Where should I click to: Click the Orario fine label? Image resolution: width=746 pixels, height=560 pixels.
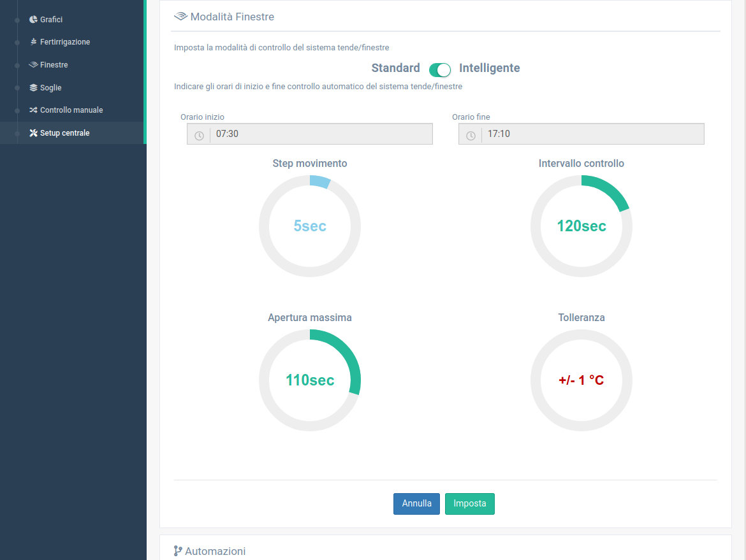pyautogui.click(x=471, y=117)
